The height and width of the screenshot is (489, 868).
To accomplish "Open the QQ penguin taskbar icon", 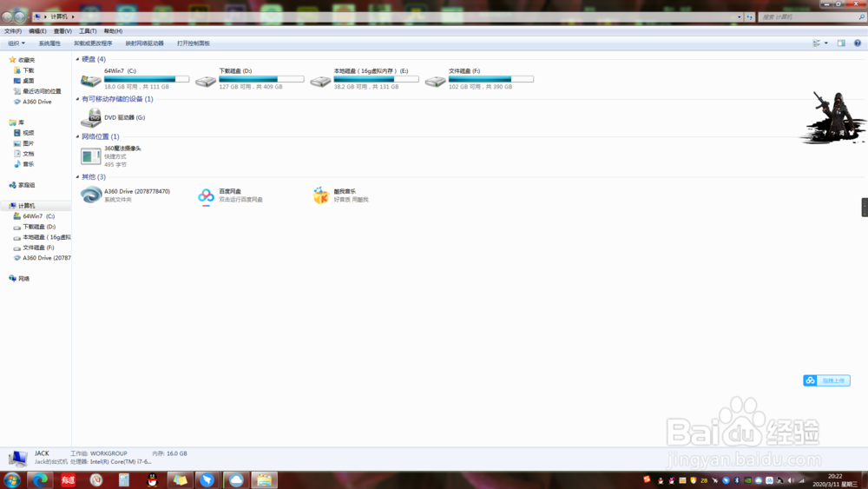I will (152, 479).
